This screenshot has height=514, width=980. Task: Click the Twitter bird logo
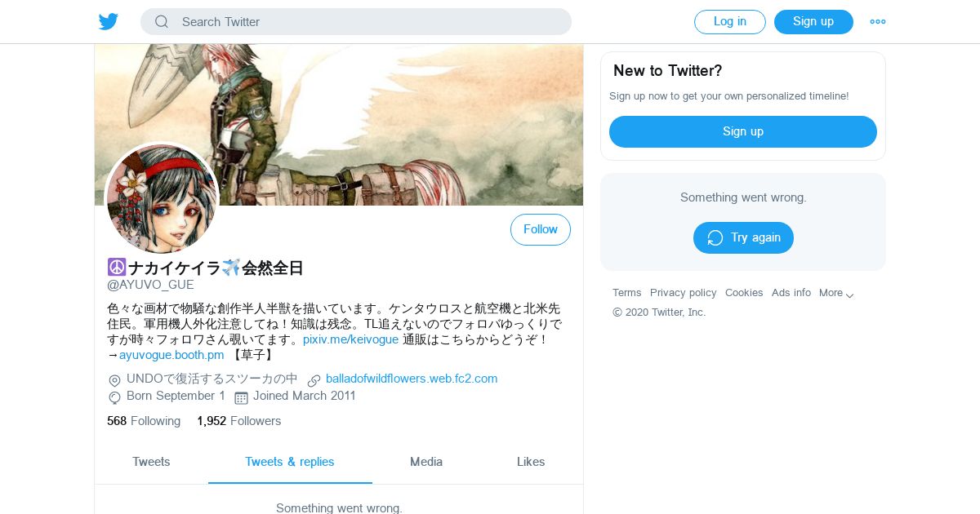(109, 22)
